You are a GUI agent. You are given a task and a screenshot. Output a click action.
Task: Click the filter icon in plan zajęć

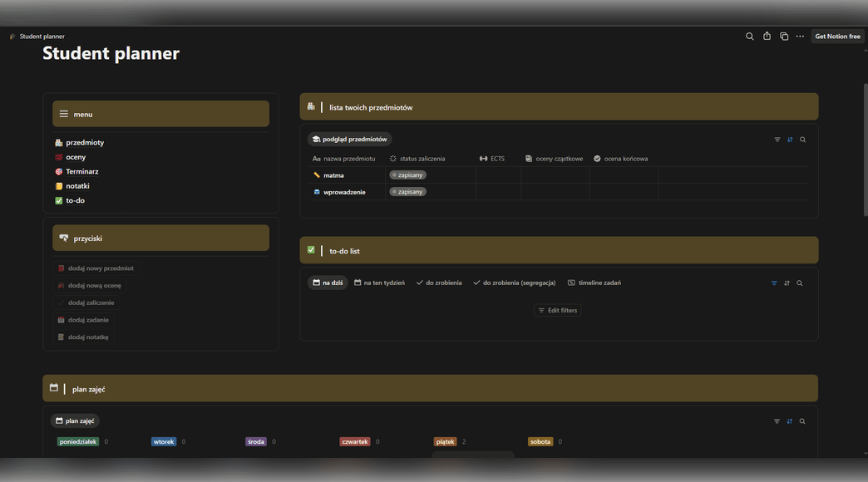coord(777,421)
